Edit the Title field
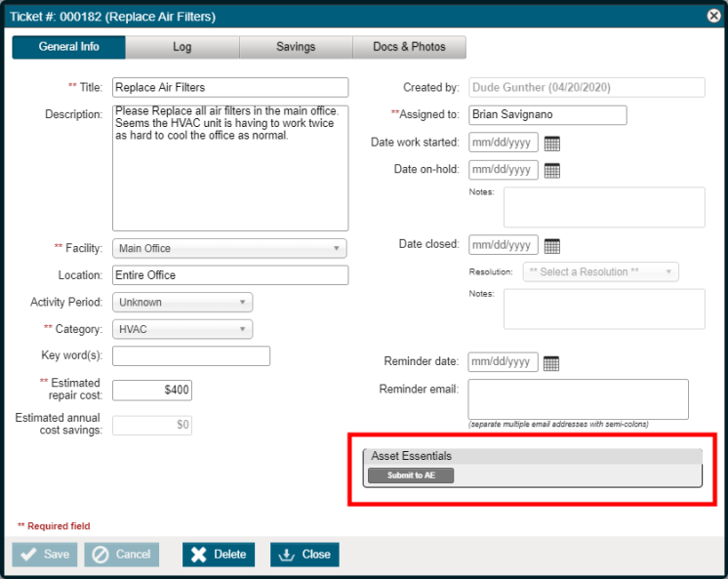The width and height of the screenshot is (728, 579). click(230, 87)
